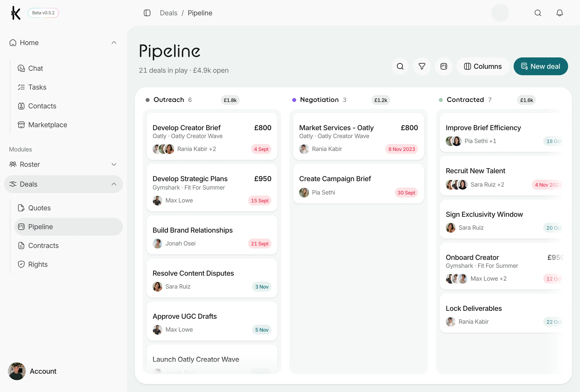This screenshot has height=392, width=580.
Task: Open Recruit New Talent card
Action: (502, 176)
